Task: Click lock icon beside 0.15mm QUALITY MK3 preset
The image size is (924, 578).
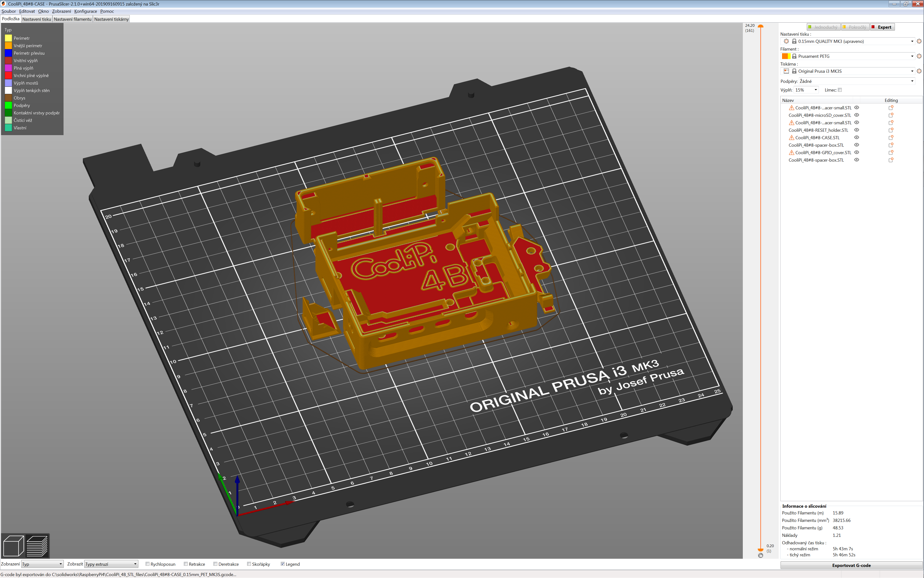Action: [794, 41]
